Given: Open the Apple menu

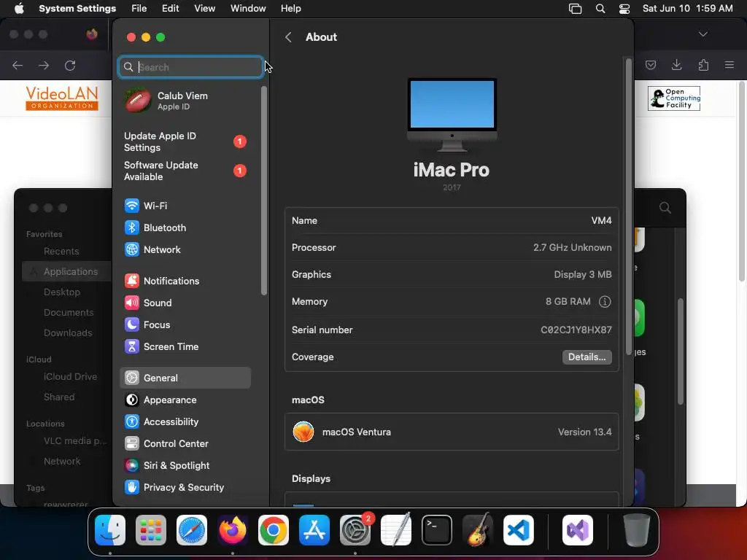Looking at the screenshot, I should 19,9.
